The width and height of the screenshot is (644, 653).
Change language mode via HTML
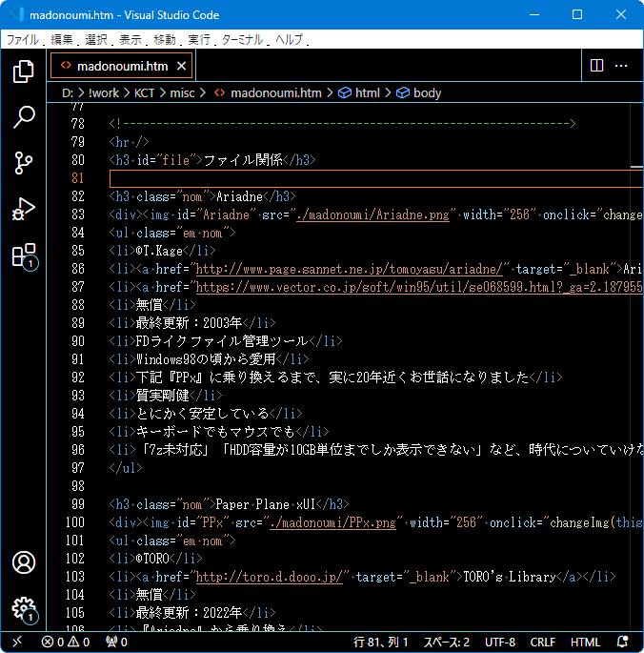tap(585, 642)
